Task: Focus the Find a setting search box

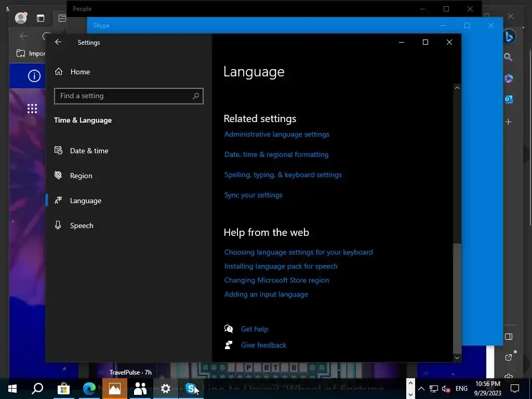Action: pos(129,96)
